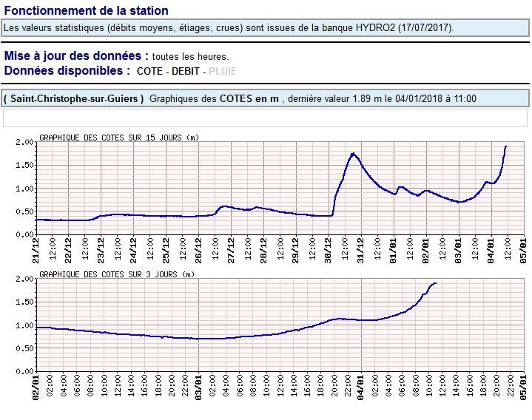Screen dimensions: 532x420
Task: Switch to the DEBIT data view
Action: pos(186,71)
